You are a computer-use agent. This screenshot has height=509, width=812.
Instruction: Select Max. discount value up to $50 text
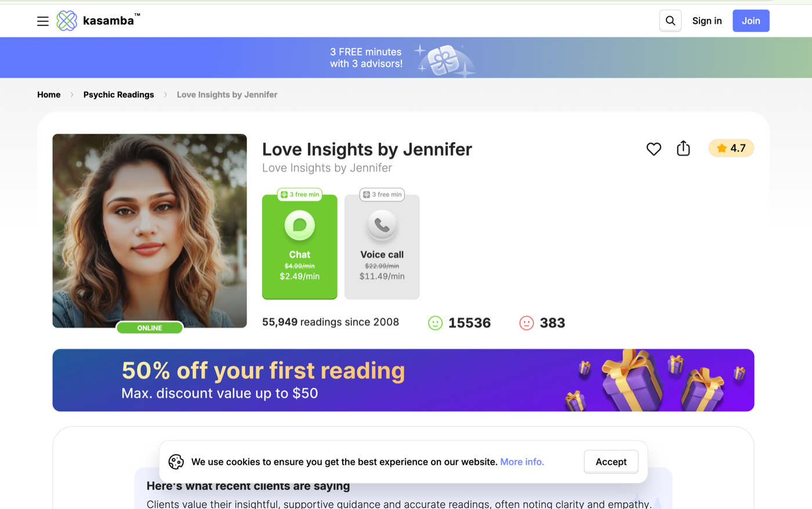tap(220, 393)
